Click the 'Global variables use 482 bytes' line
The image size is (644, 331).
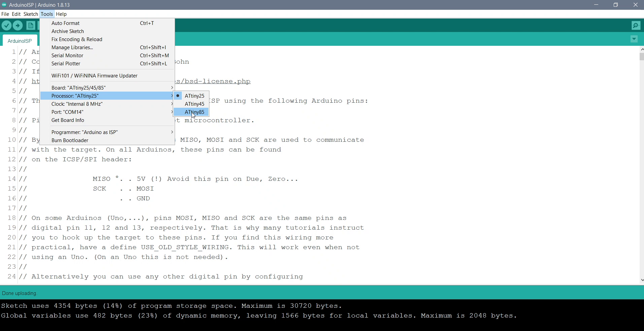point(259,316)
